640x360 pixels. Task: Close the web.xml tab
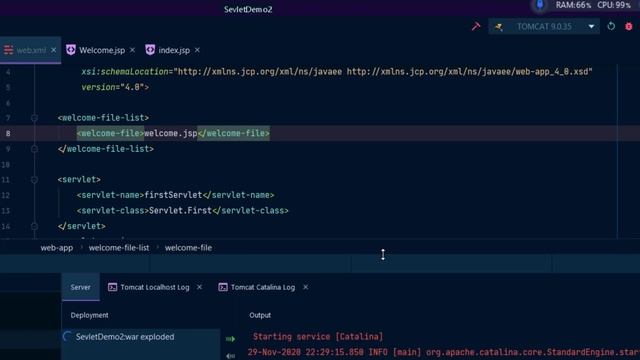point(53,50)
